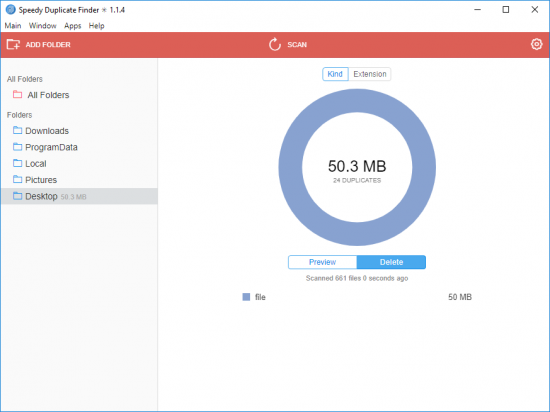This screenshot has height=412, width=550.
Task: Switch chart grouping to Kind
Action: tap(335, 74)
